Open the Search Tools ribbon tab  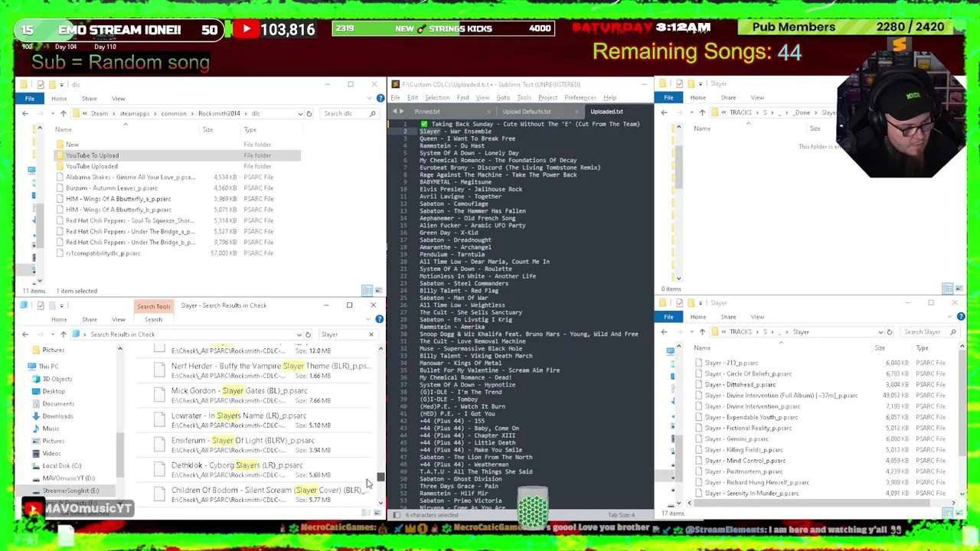click(153, 305)
